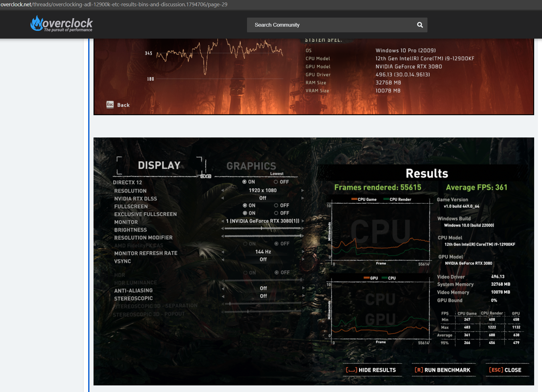Click the "1222" Max CPU Render cell
Viewport: 542px width, 392px height.
pyautogui.click(x=492, y=327)
